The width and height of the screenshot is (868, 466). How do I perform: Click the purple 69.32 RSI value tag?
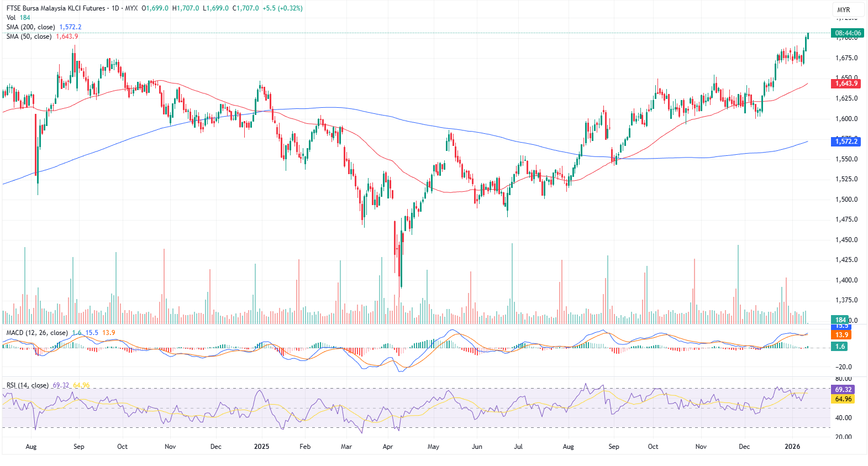coord(843,390)
